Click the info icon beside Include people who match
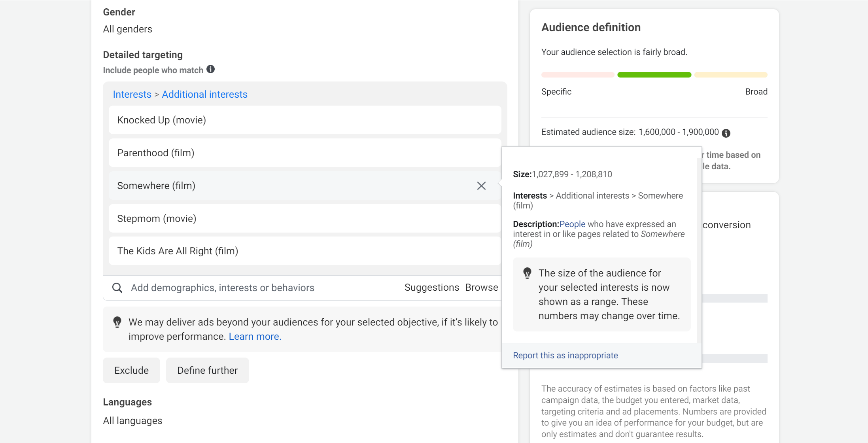This screenshot has height=443, width=868. coord(211,69)
